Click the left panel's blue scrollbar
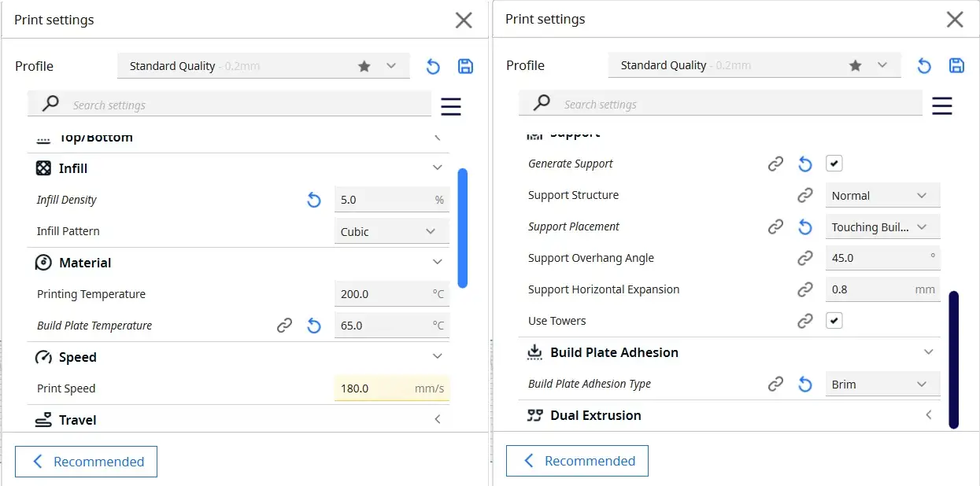 (463, 228)
